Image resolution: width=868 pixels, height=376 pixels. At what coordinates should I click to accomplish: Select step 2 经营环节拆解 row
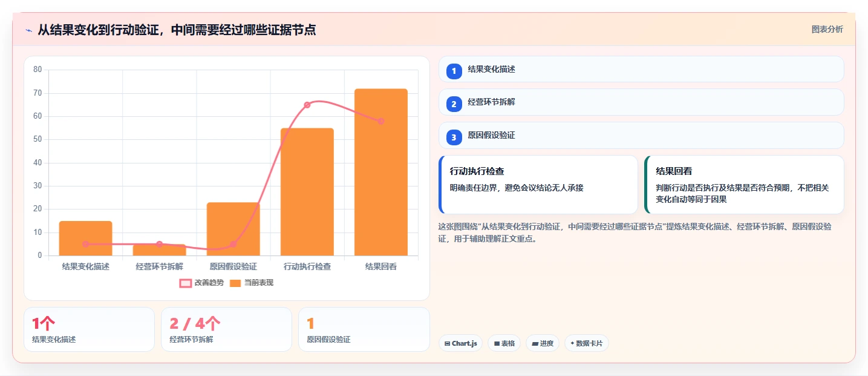(x=641, y=102)
